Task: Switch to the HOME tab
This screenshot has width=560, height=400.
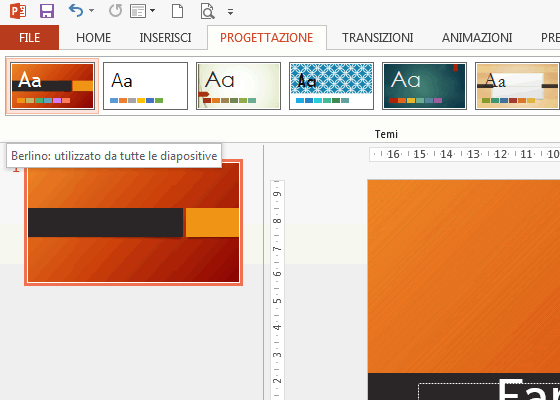Action: [94, 38]
